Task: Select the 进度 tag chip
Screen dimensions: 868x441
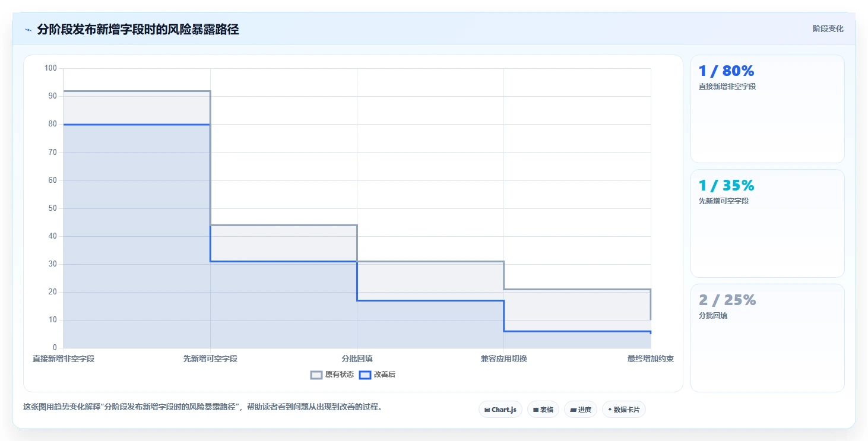Action: tap(581, 410)
